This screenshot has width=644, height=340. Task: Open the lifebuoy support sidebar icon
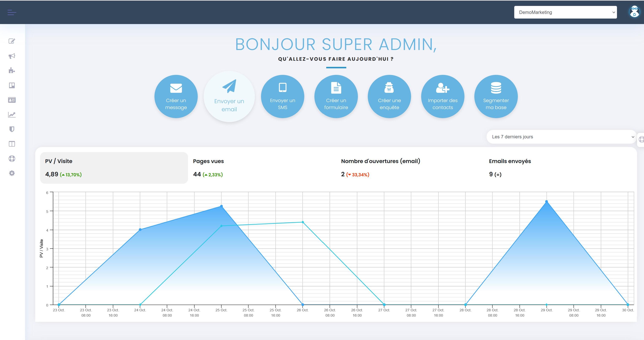12,159
